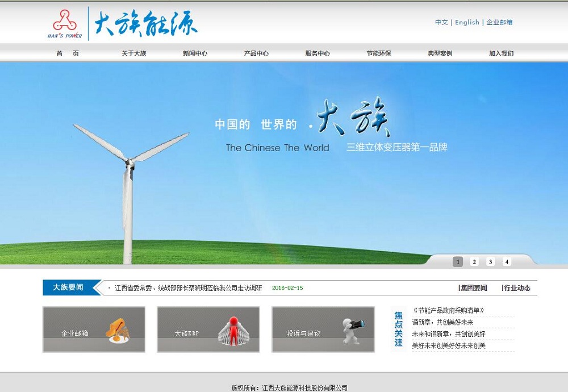This screenshot has width=568, height=392.
Task: Select banner slide 3 indicator
Action: (x=491, y=261)
